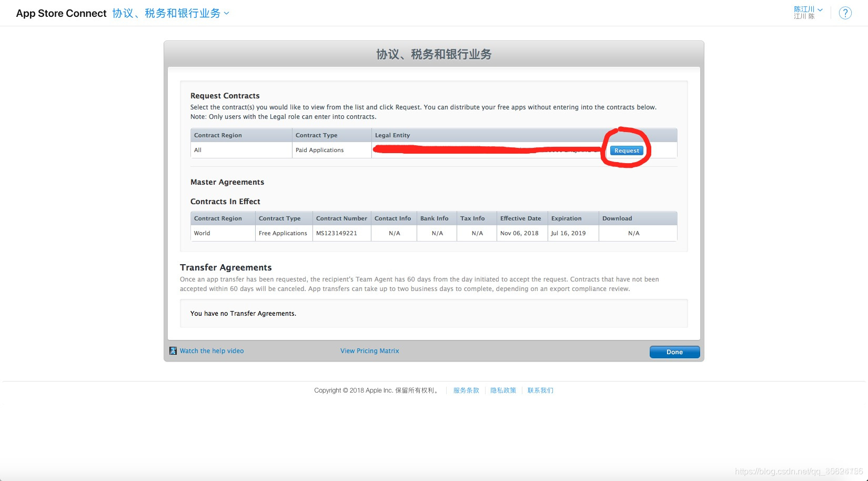Open the help question mark icon
Image resolution: width=868 pixels, height=481 pixels.
click(x=845, y=13)
